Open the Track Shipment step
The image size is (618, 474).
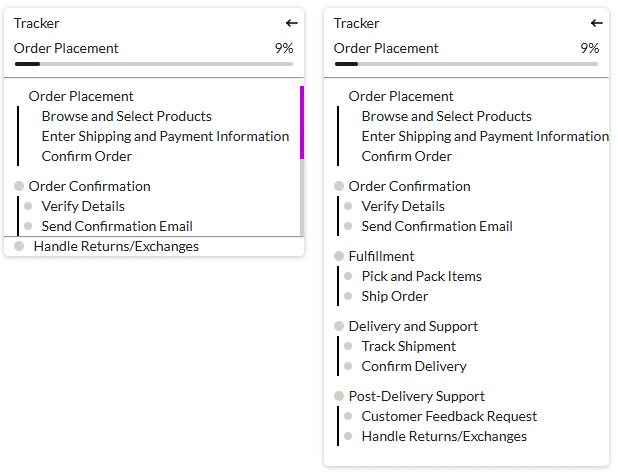(408, 347)
